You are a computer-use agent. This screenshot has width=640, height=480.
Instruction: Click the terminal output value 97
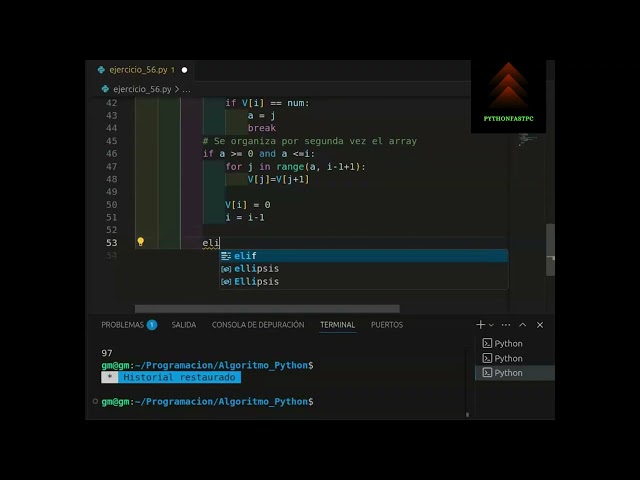tap(107, 353)
